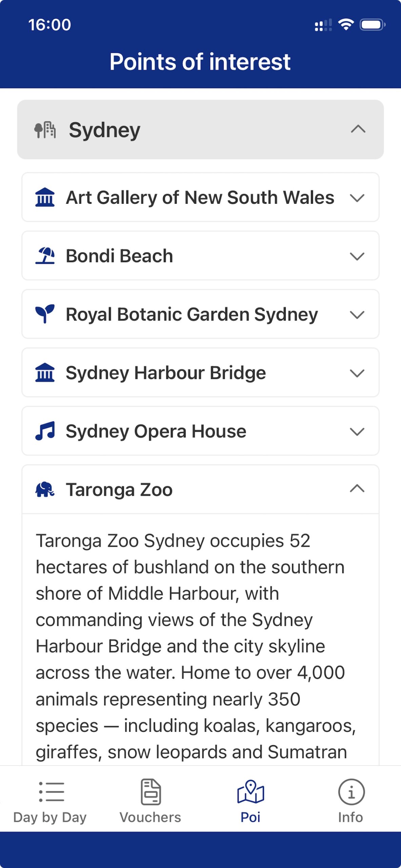Image resolution: width=401 pixels, height=868 pixels.
Task: Expand Royal Botanic Garden Sydney chevron
Action: 357,315
